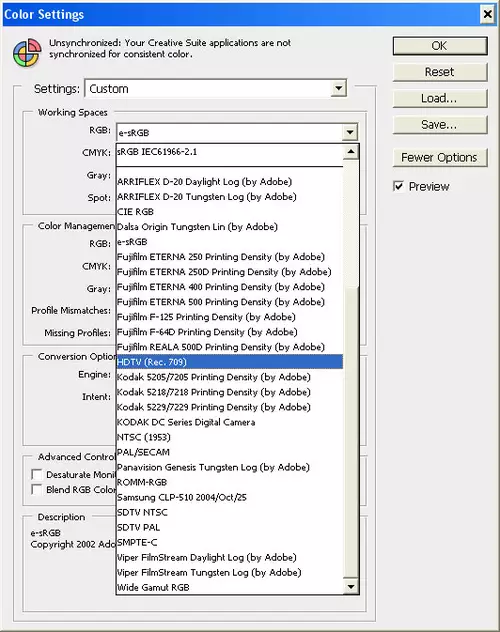Choose CIE RGB profile
Screen dimensions: 500x632
click(230, 212)
